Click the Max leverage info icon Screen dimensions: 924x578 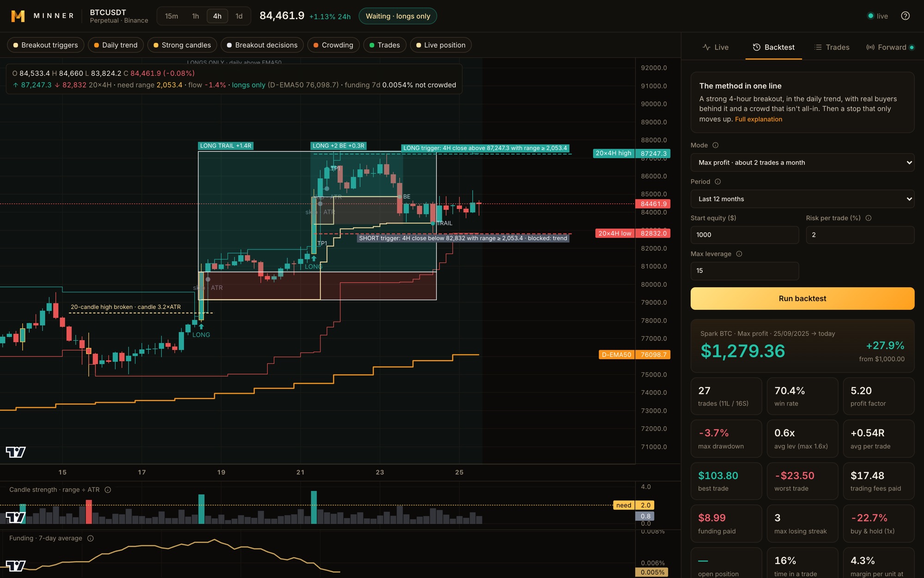(x=739, y=254)
